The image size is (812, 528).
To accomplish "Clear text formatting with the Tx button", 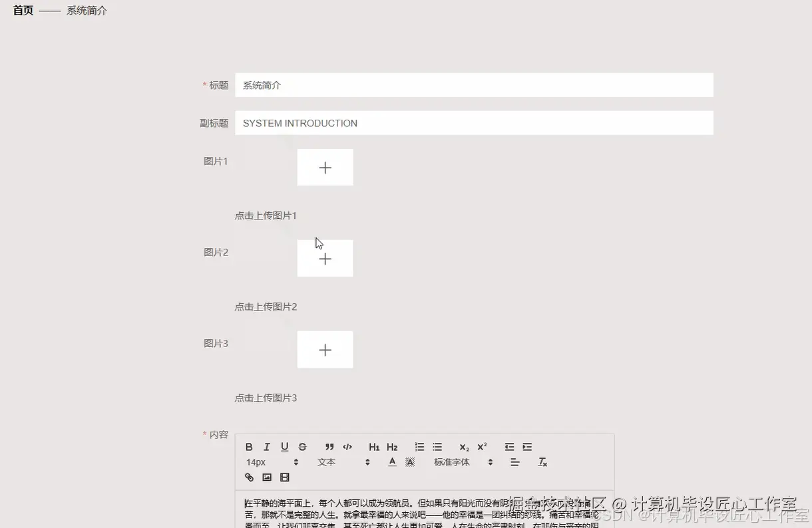I will [542, 462].
